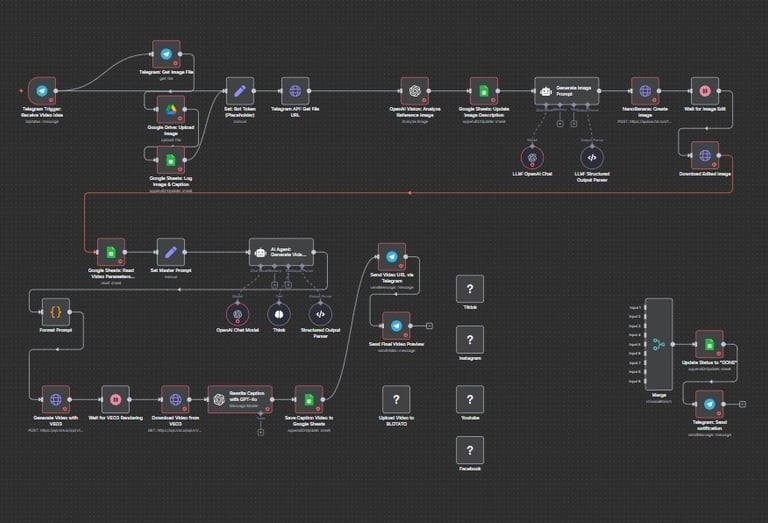The width and height of the screenshot is (768, 523).
Task: Select the Google Drive: Upload Image node
Action: tap(170, 110)
